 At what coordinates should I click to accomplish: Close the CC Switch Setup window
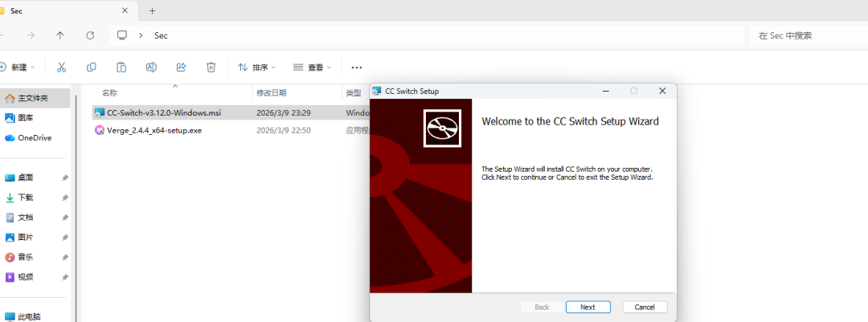click(x=662, y=91)
